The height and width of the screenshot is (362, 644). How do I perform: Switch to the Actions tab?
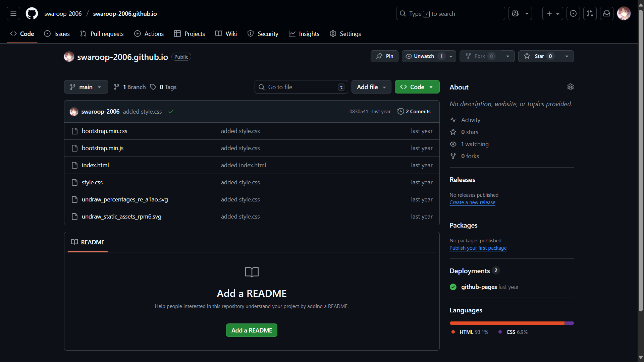click(x=149, y=34)
